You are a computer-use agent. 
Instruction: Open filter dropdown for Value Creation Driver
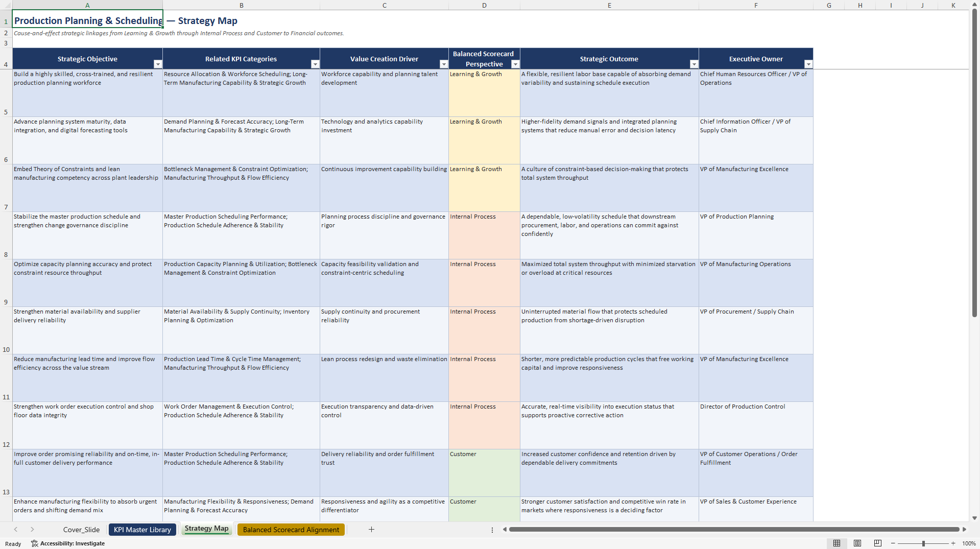(x=444, y=64)
